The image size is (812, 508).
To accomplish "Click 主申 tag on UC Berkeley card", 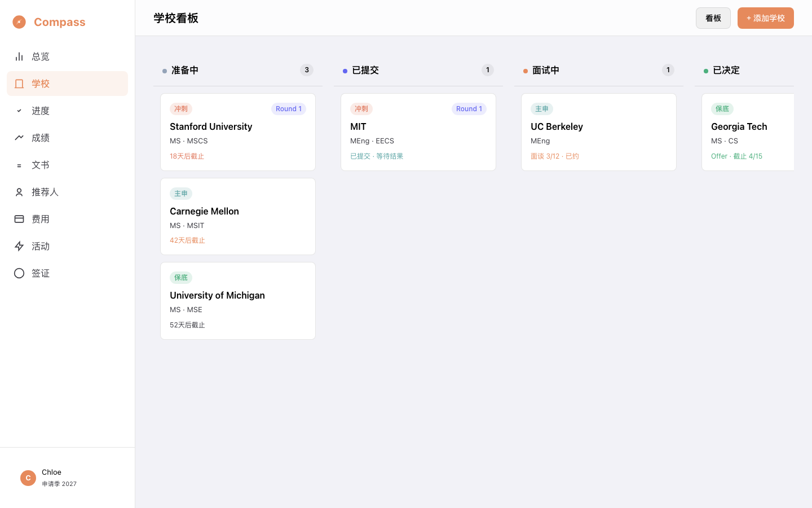I will coord(542,109).
